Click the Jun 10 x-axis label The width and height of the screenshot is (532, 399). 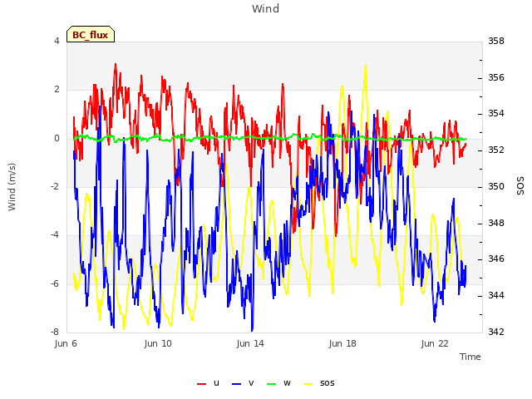pyautogui.click(x=158, y=343)
